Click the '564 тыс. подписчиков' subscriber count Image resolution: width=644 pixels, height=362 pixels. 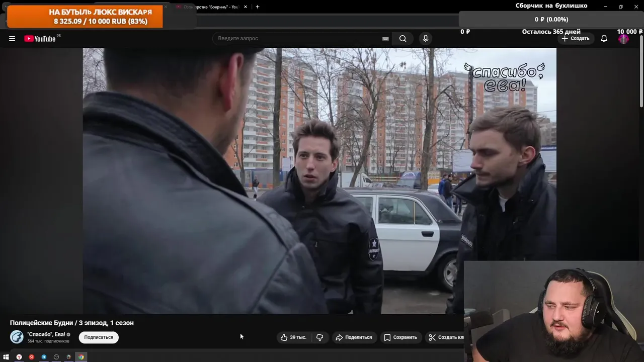coord(48,341)
